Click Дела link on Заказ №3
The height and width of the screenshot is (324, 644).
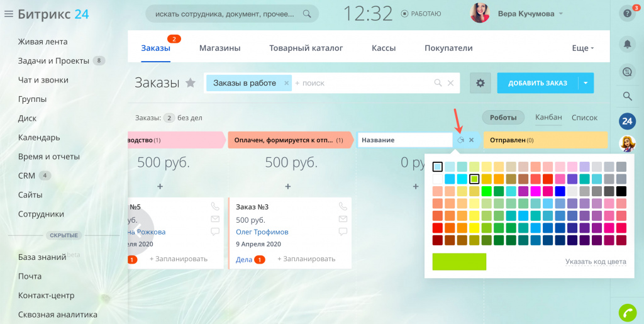click(x=244, y=259)
